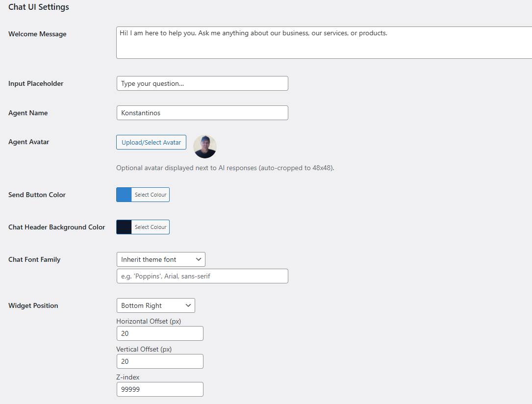Image resolution: width=532 pixels, height=404 pixels.
Task: Click the Agent Name field containing Konstantinos
Action: tap(202, 113)
